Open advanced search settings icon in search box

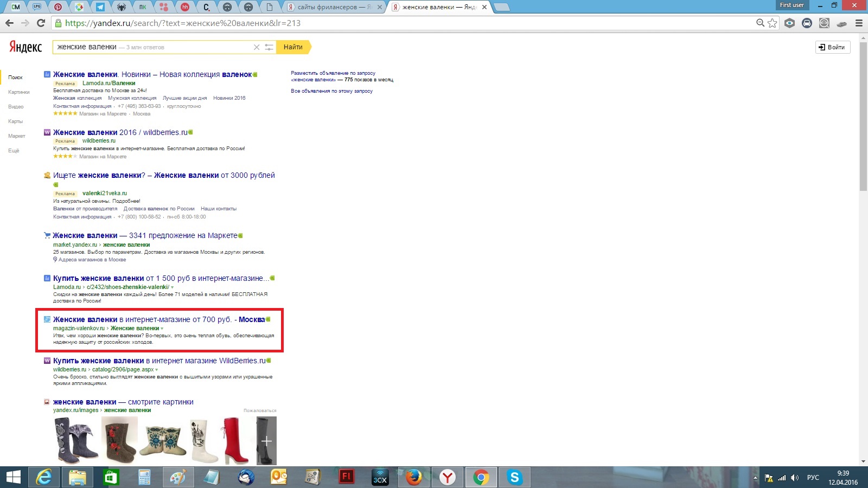269,47
